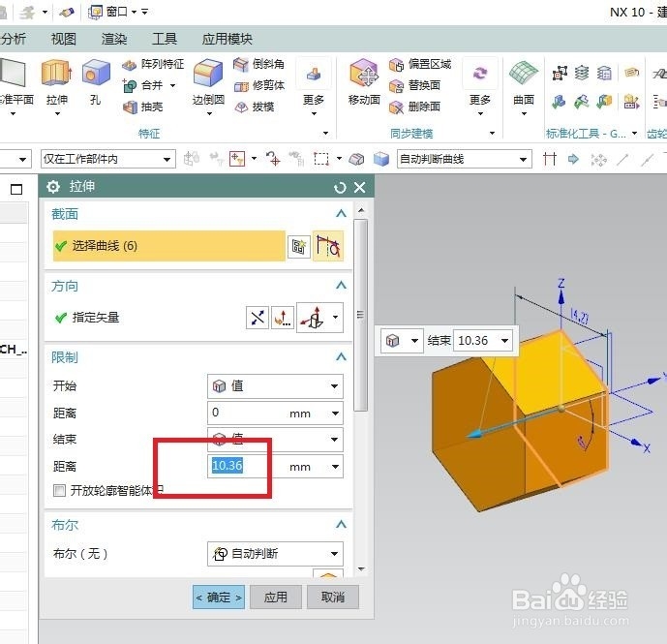
Task: Open the 视图 ribbon tab
Action: 64,39
